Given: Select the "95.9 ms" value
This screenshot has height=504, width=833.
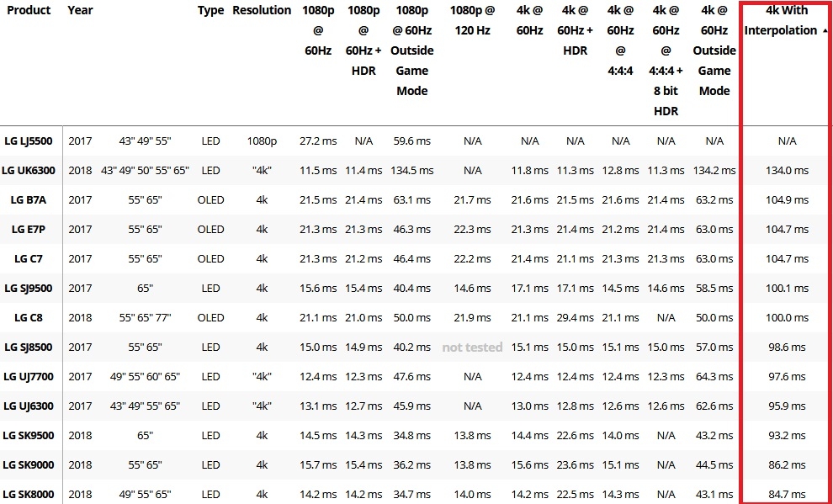Looking at the screenshot, I should (x=788, y=406).
